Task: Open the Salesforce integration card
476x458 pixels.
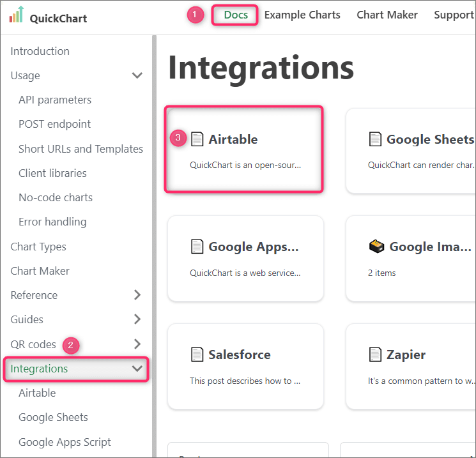Action: click(245, 367)
